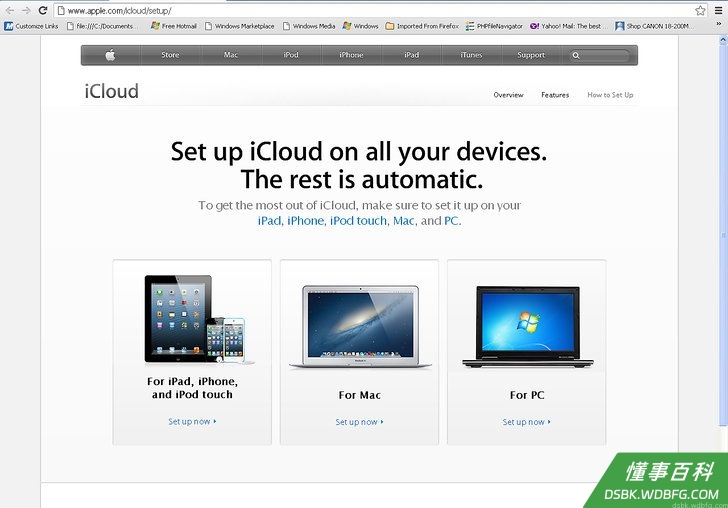The height and width of the screenshot is (508, 728).
Task: Reload the page with the refresh icon
Action: [43, 10]
